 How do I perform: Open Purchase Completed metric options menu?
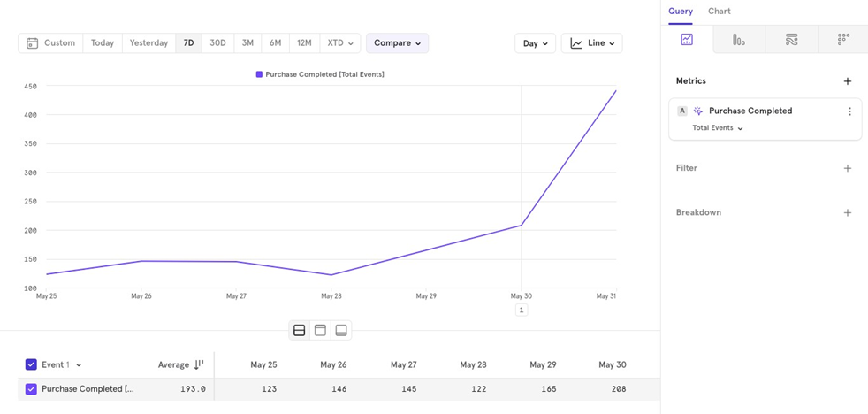tap(849, 111)
